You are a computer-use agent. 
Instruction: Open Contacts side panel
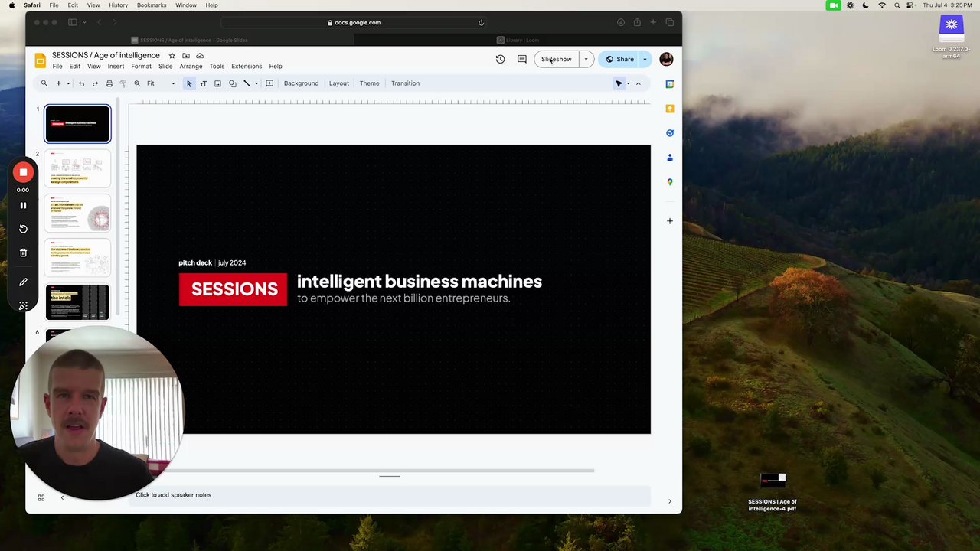click(x=670, y=158)
